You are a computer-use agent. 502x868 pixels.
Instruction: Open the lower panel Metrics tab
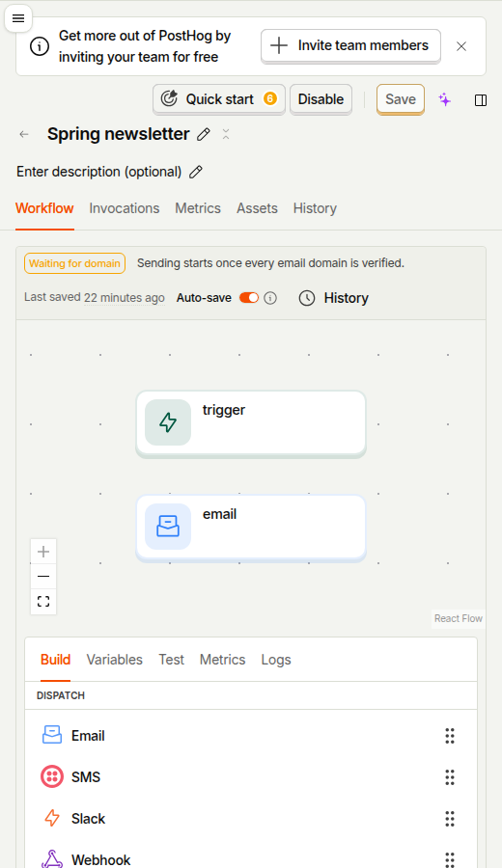tap(222, 660)
